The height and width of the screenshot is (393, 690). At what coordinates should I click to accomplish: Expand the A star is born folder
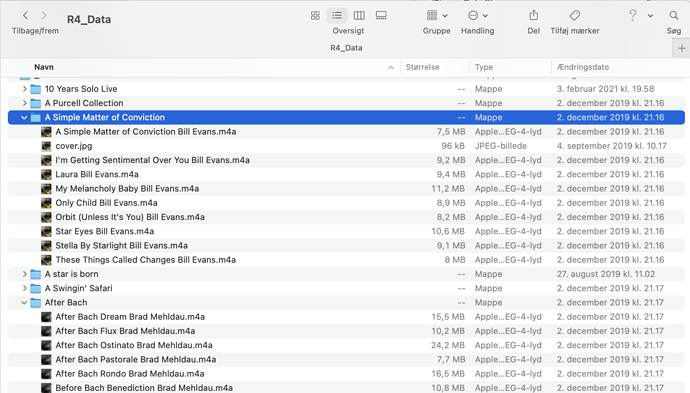25,274
